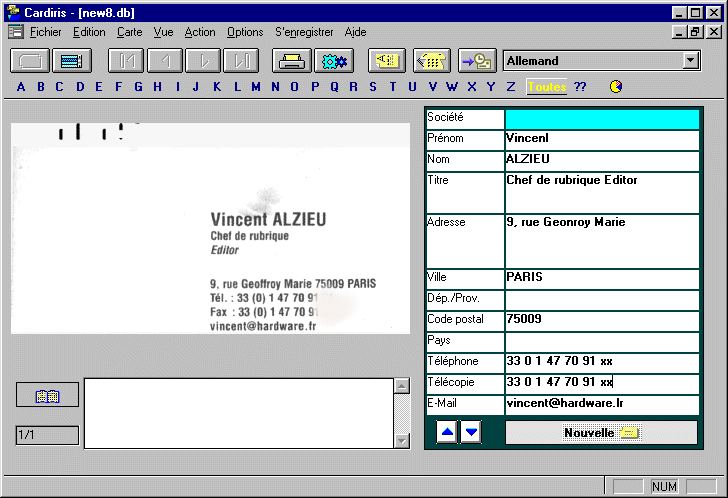
Task: Click the 1/1 card counter box
Action: click(x=47, y=435)
